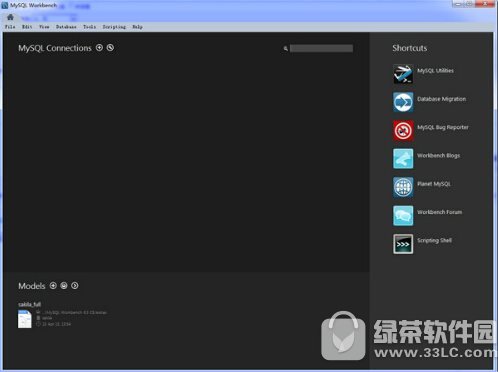Click the MySQL Bug Reporter label
This screenshot has width=498, height=372.
(443, 127)
